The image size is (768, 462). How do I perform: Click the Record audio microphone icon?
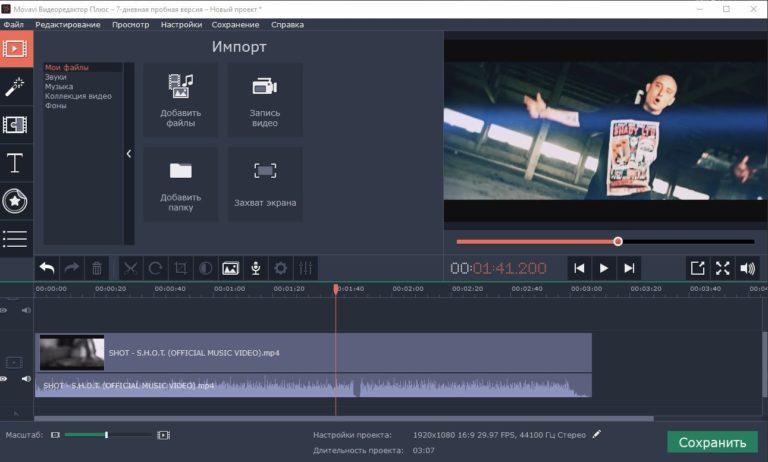pyautogui.click(x=255, y=268)
